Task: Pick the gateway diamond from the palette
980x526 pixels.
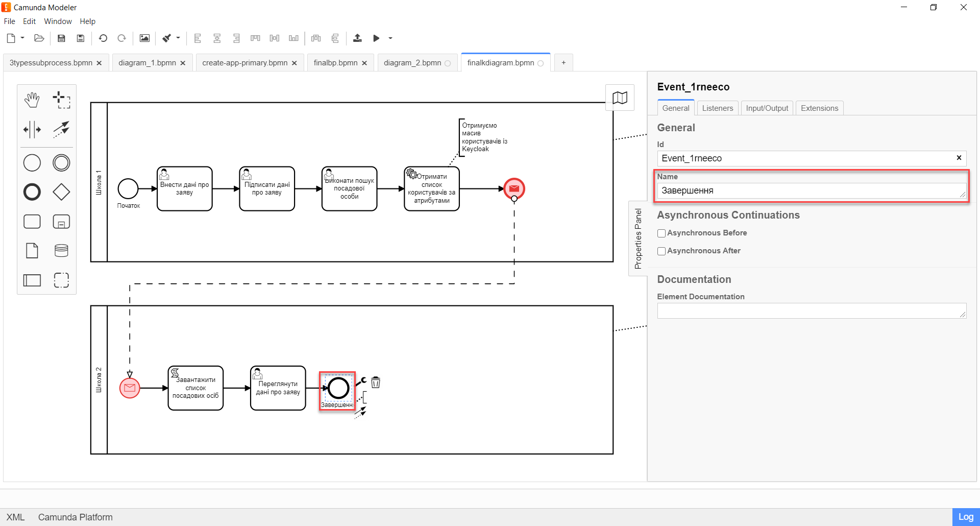Action: (61, 192)
